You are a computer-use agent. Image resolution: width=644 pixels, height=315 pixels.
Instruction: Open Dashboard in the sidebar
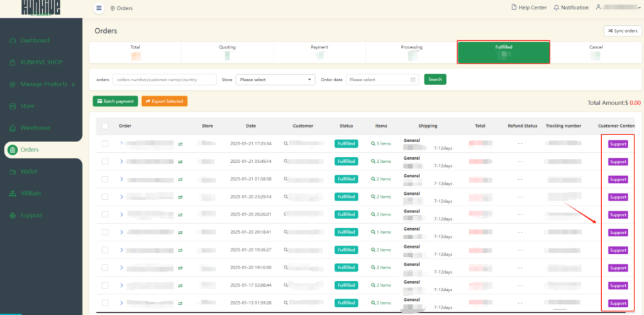click(35, 40)
